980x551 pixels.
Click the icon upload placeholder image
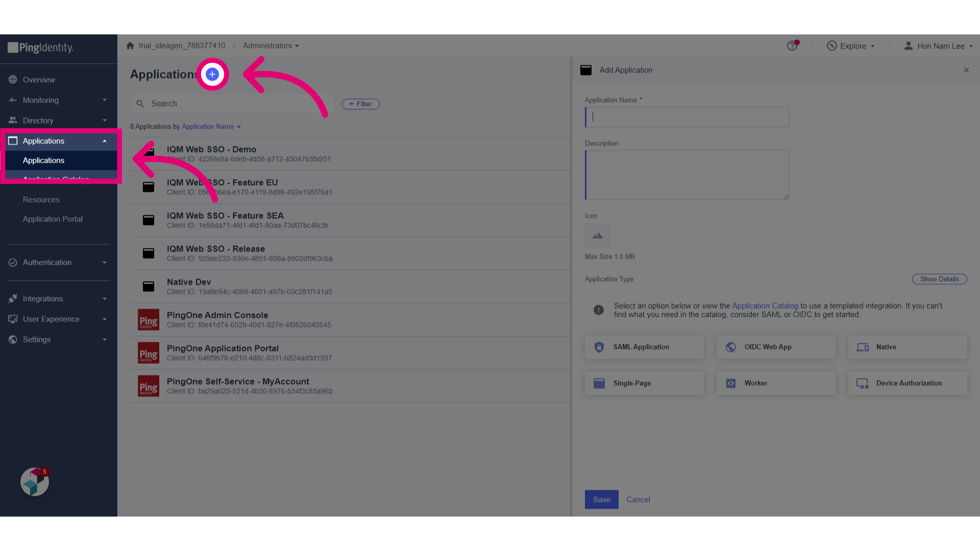pyautogui.click(x=598, y=236)
